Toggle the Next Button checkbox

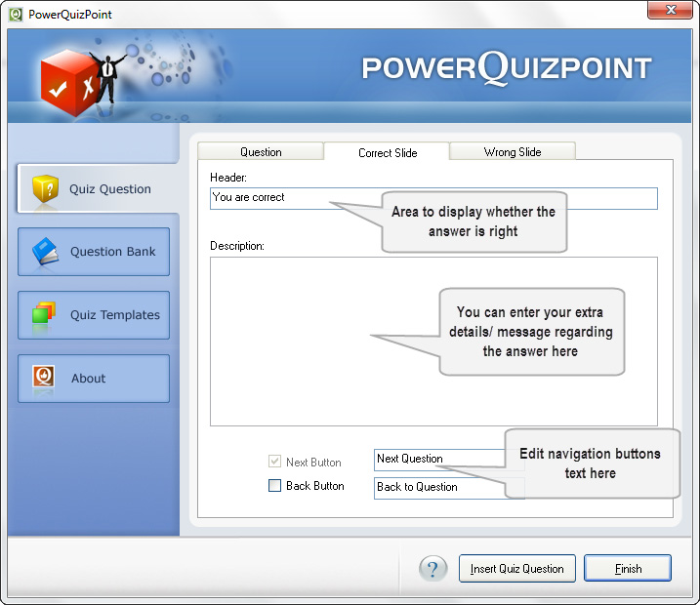tap(274, 462)
